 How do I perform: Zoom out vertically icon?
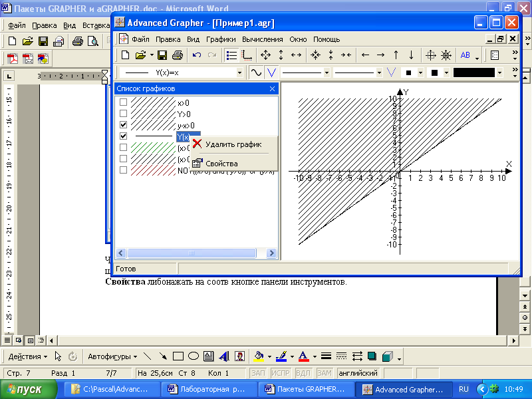click(331, 55)
